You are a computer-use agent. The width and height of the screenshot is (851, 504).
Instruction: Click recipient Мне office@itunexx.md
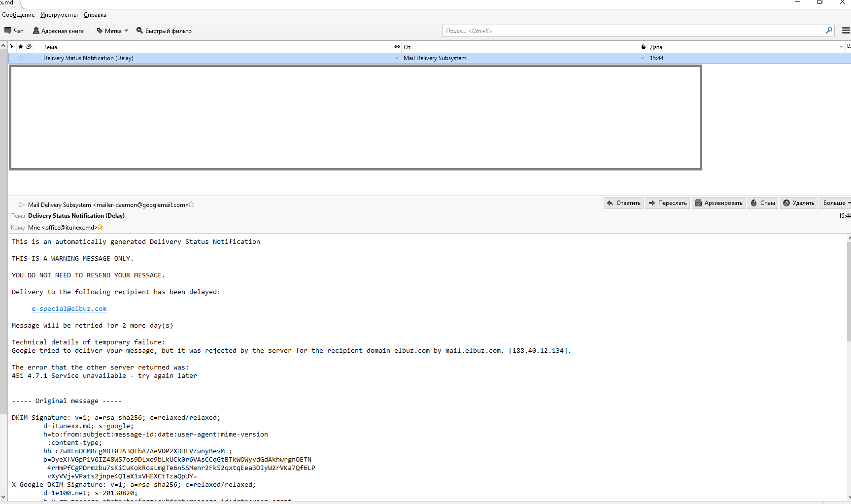tap(63, 228)
